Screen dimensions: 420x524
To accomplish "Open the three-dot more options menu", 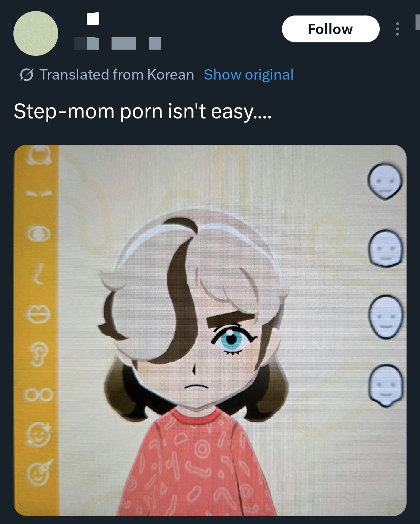I will (398, 29).
